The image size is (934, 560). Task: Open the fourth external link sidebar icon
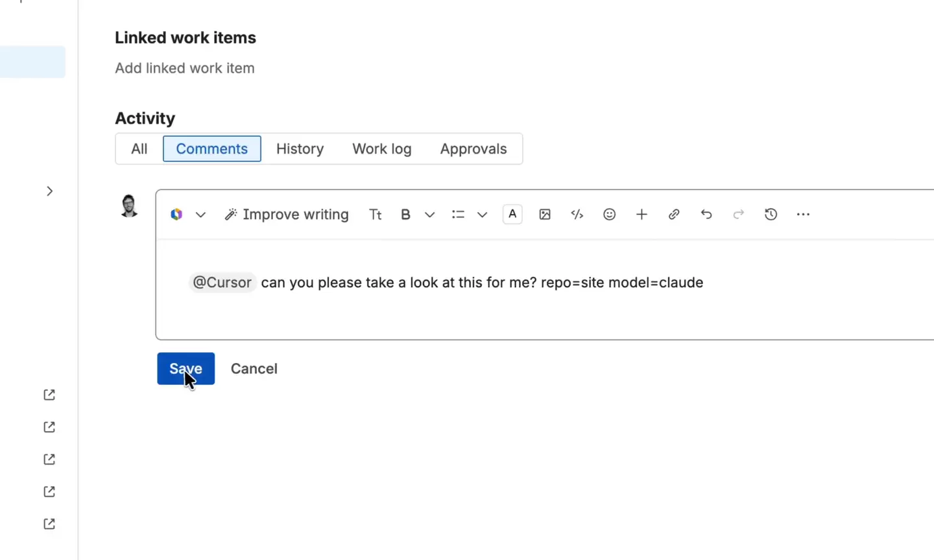click(x=49, y=491)
